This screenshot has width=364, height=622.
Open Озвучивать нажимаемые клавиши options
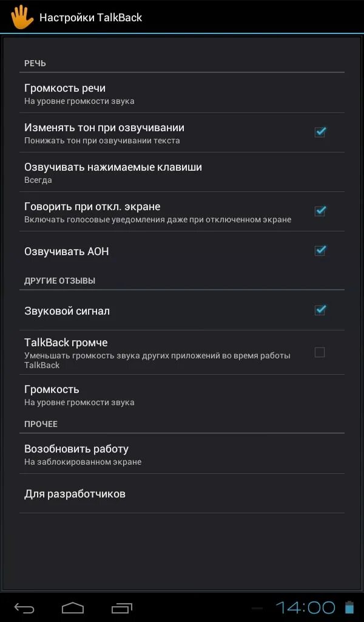click(182, 172)
